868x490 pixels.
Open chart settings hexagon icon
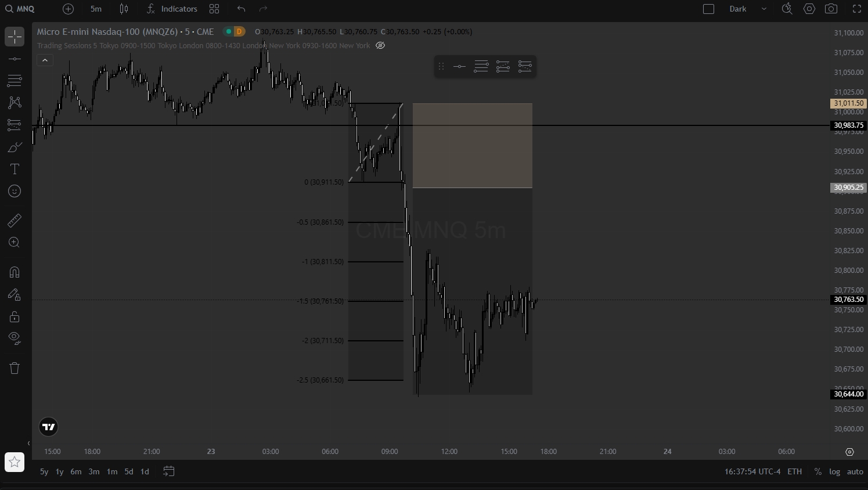[809, 9]
